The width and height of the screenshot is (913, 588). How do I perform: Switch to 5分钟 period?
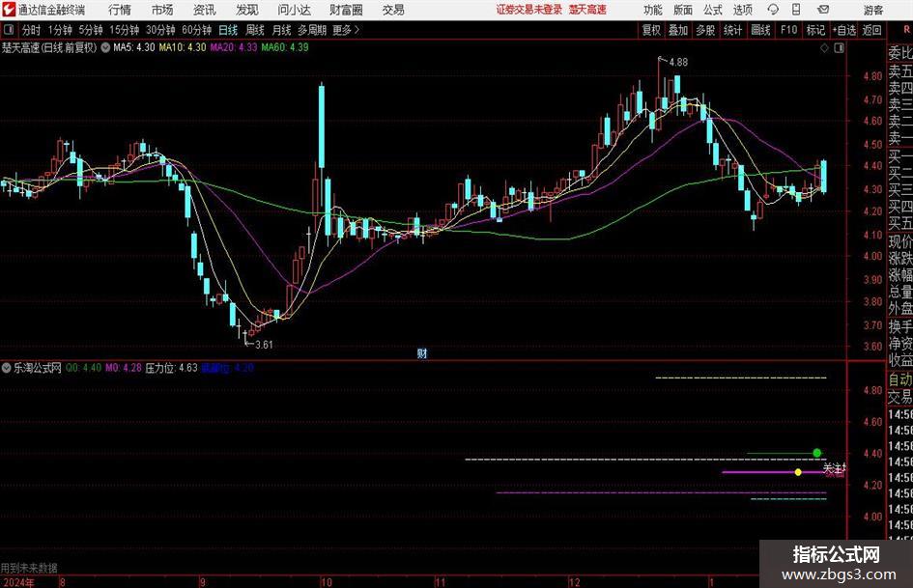pos(91,30)
